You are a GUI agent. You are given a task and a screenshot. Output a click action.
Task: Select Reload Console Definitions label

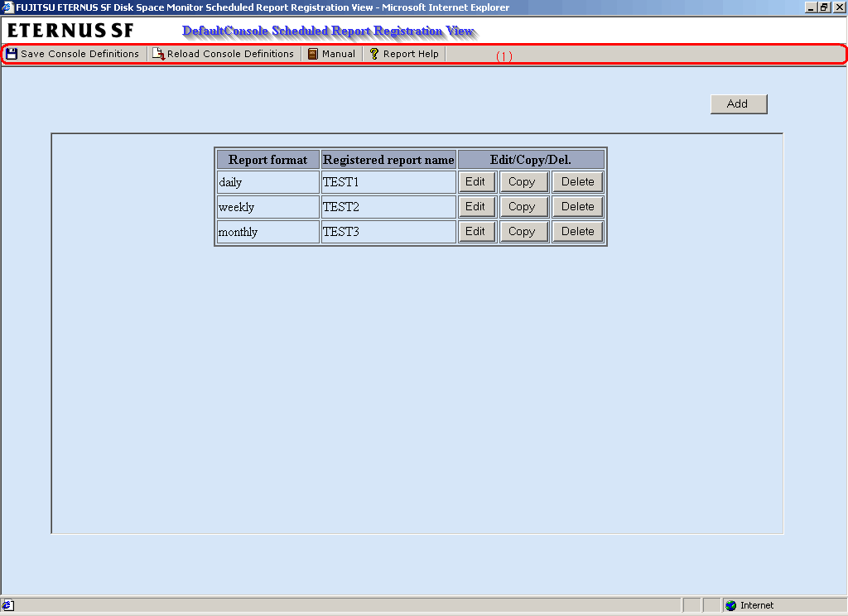(x=230, y=54)
